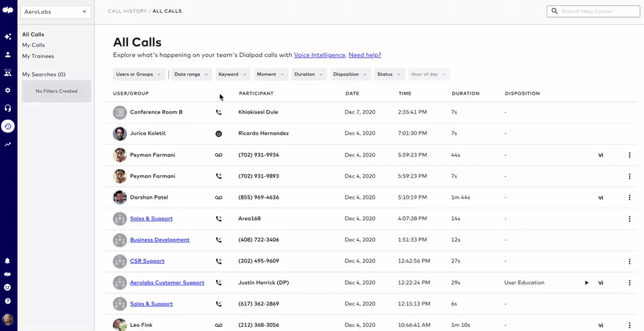Expand the Status filter
The image size is (644, 331).
click(389, 75)
